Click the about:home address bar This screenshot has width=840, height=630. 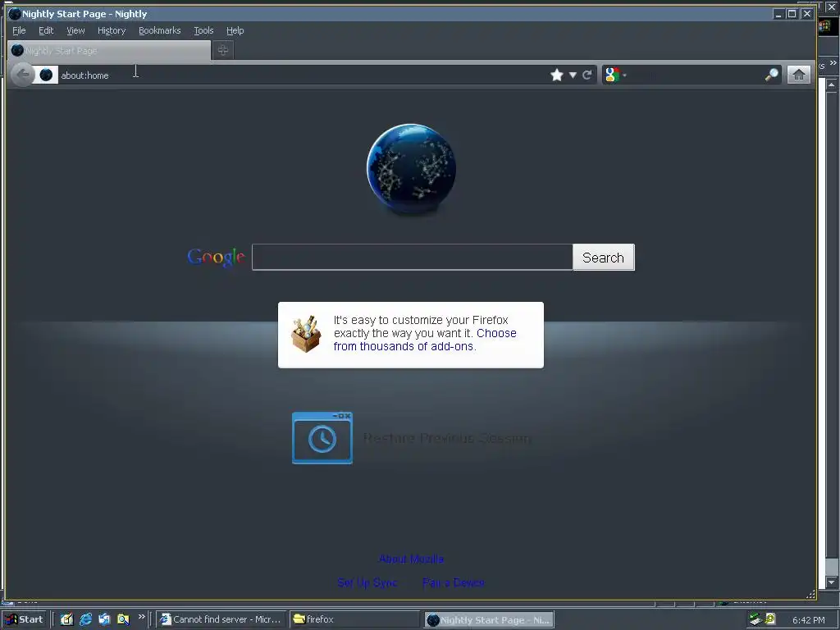click(x=300, y=75)
